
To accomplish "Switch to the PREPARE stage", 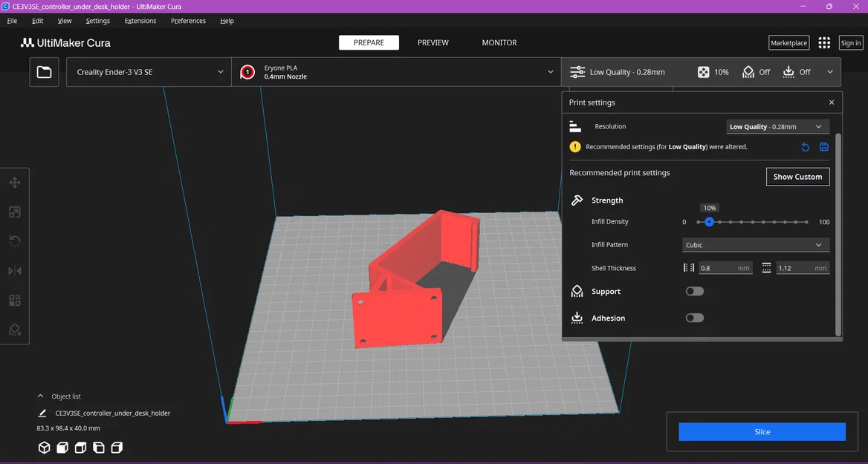I will click(369, 42).
